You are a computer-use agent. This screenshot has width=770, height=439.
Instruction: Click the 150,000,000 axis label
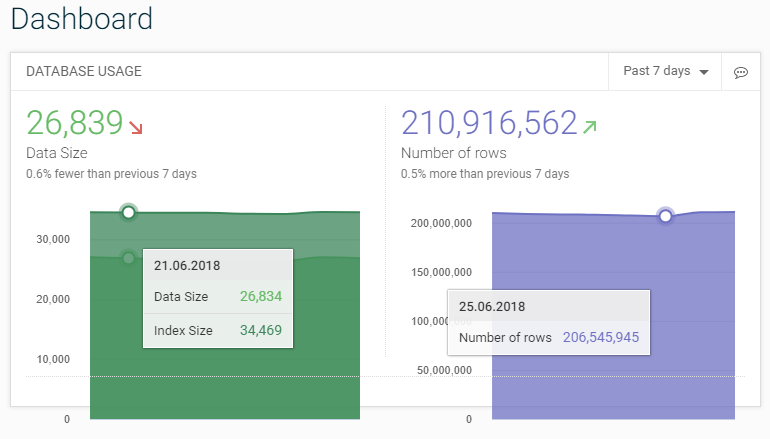441,272
